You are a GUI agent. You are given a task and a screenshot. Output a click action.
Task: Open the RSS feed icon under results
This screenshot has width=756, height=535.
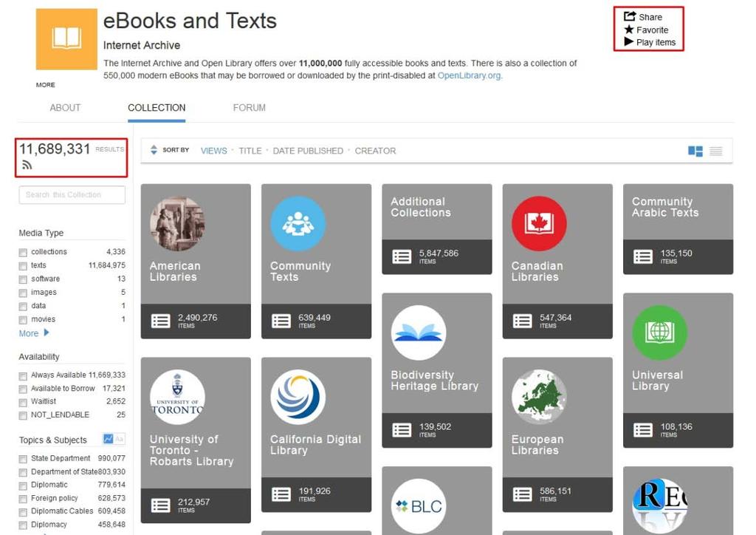27,165
